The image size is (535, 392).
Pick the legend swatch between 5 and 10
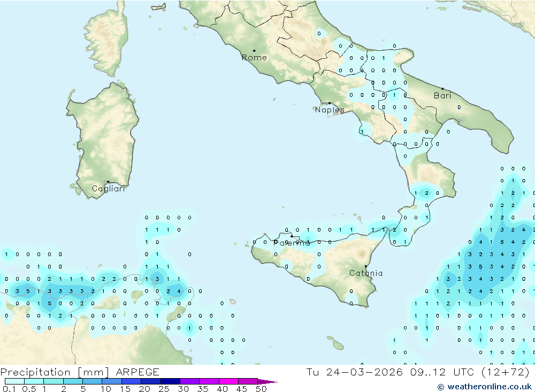click(x=92, y=381)
